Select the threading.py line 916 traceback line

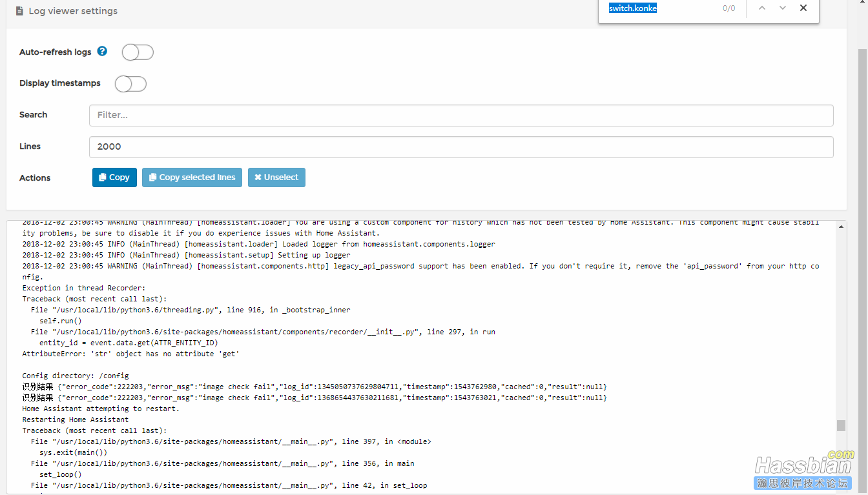pos(191,310)
